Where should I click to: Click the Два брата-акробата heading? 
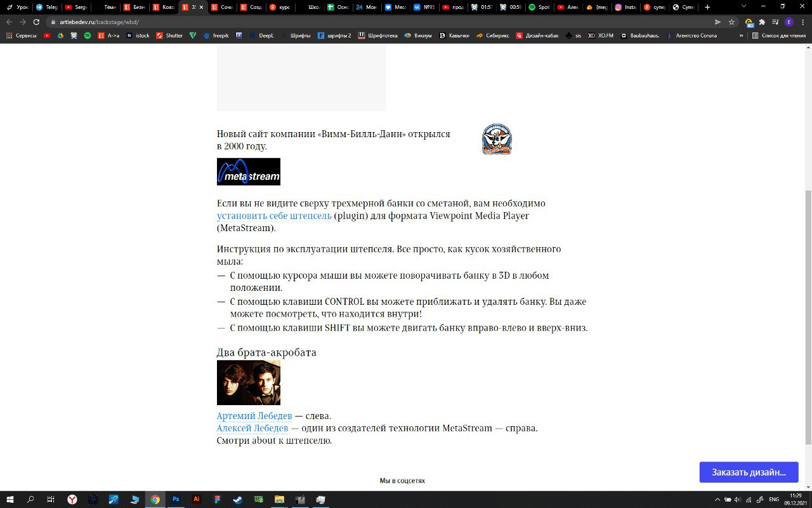pyautogui.click(x=266, y=352)
